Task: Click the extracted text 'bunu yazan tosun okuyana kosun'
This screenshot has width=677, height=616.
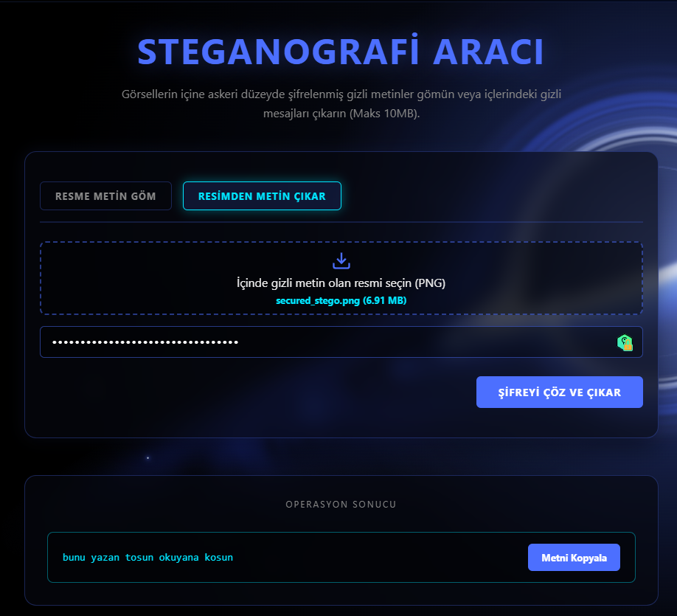Action: click(147, 557)
